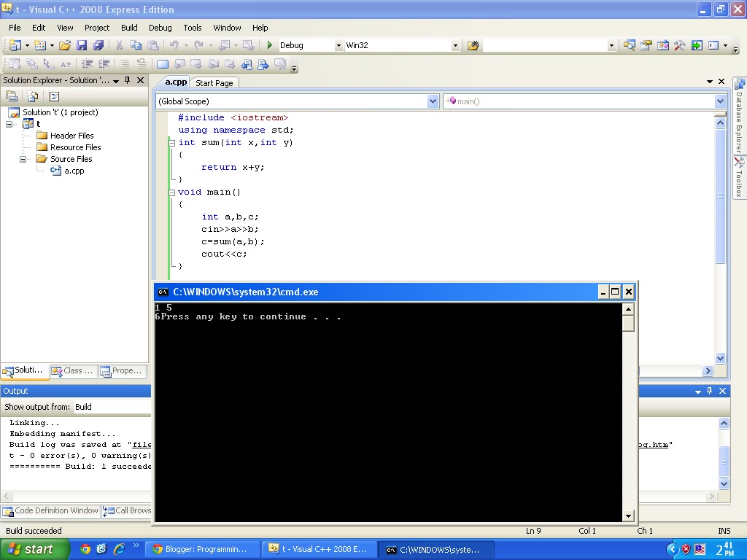Viewport: 747px width, 560px height.
Task: Open the Build menu
Action: pos(129,28)
